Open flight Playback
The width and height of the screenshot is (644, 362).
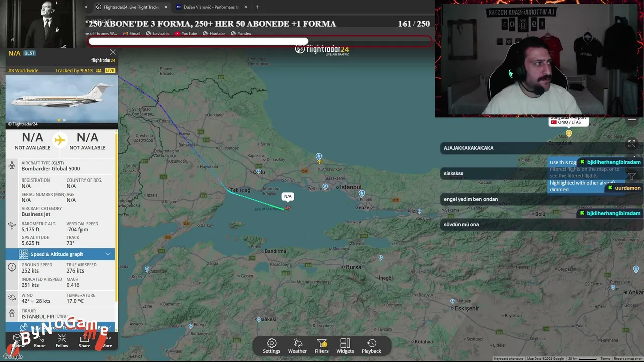(x=371, y=346)
